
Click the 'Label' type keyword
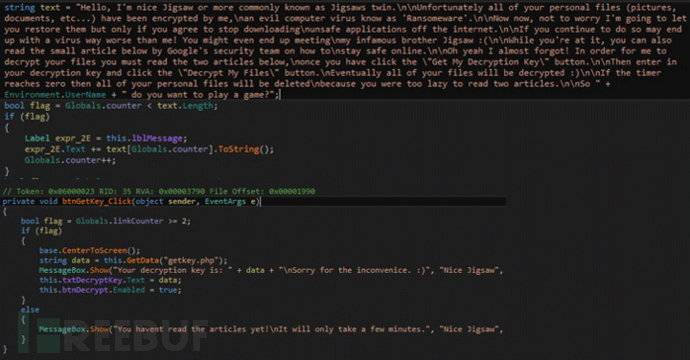pos(37,138)
